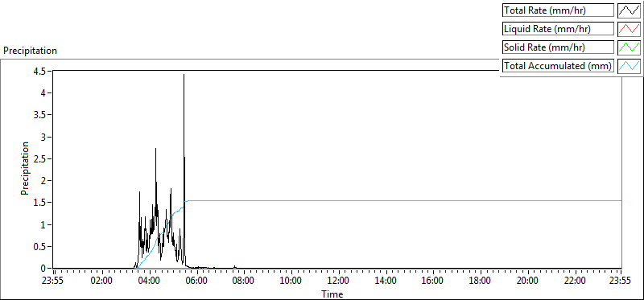Click the Total Rate black line icon

(x=630, y=10)
